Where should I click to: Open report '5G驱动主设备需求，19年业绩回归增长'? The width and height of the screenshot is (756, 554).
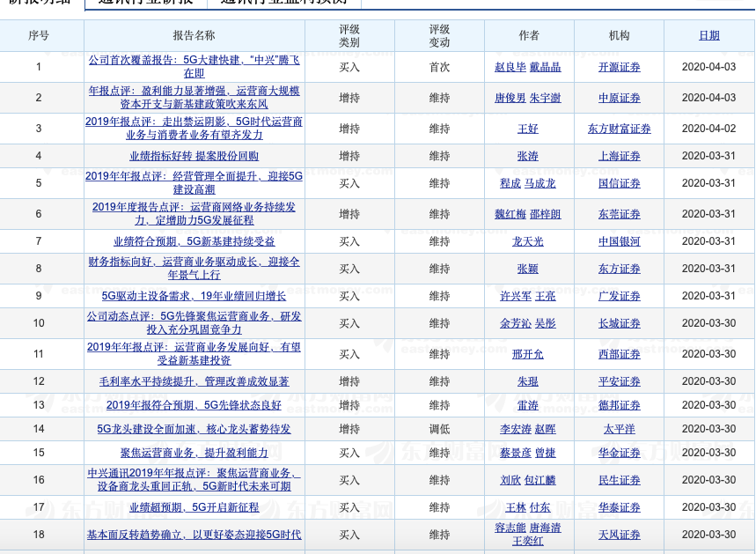click(x=195, y=296)
